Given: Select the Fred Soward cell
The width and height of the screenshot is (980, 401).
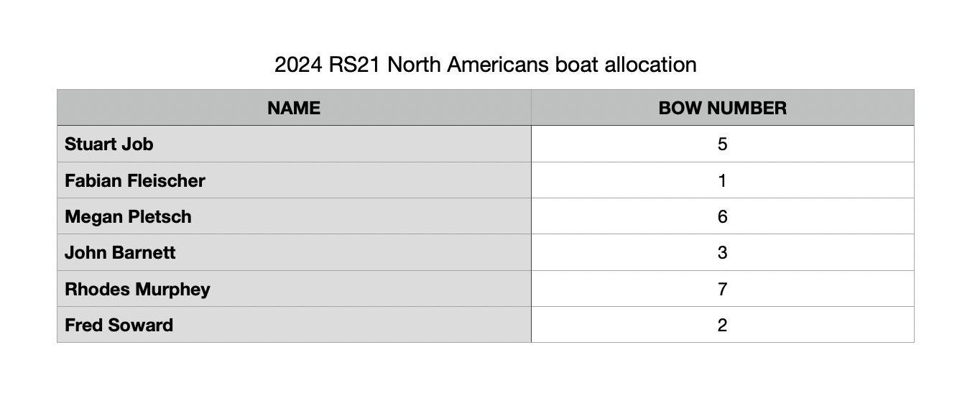Looking at the screenshot, I should (x=294, y=325).
